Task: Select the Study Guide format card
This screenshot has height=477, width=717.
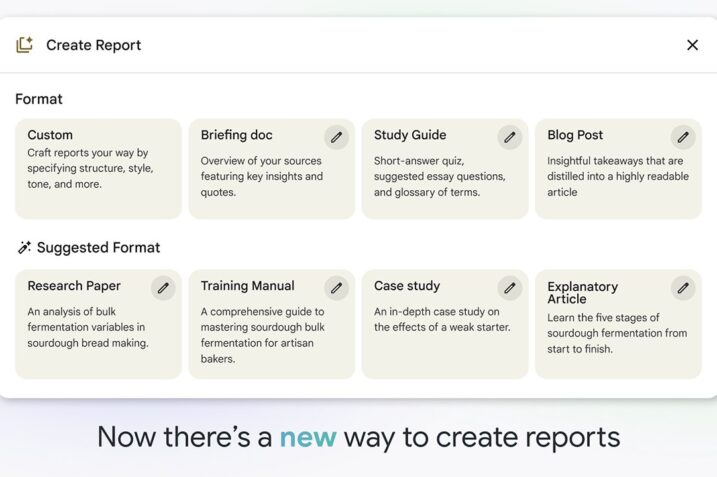Action: coord(434,175)
